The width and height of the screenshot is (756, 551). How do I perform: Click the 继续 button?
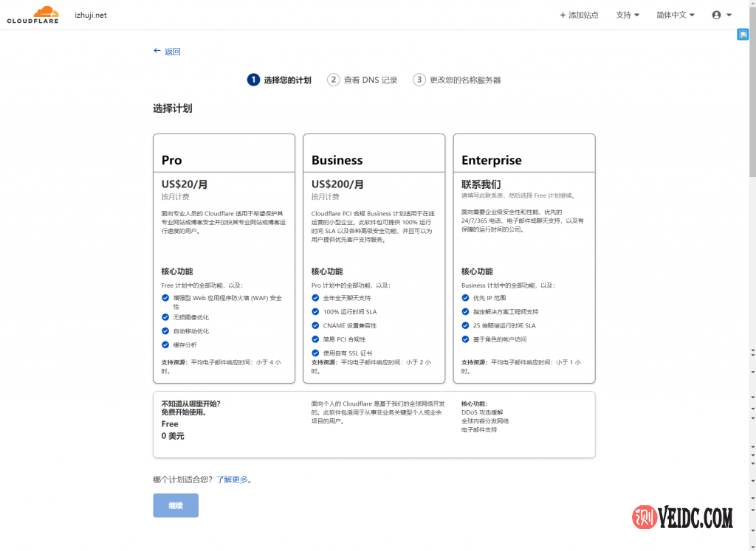(x=175, y=505)
